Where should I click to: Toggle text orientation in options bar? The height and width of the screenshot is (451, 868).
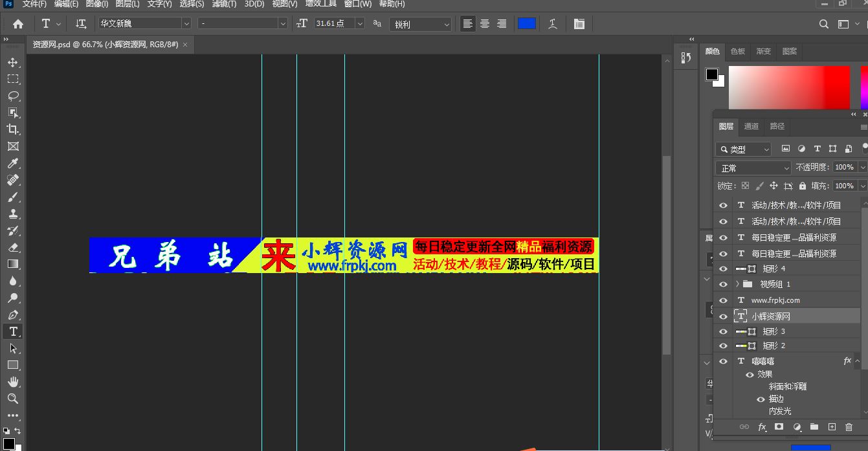81,24
